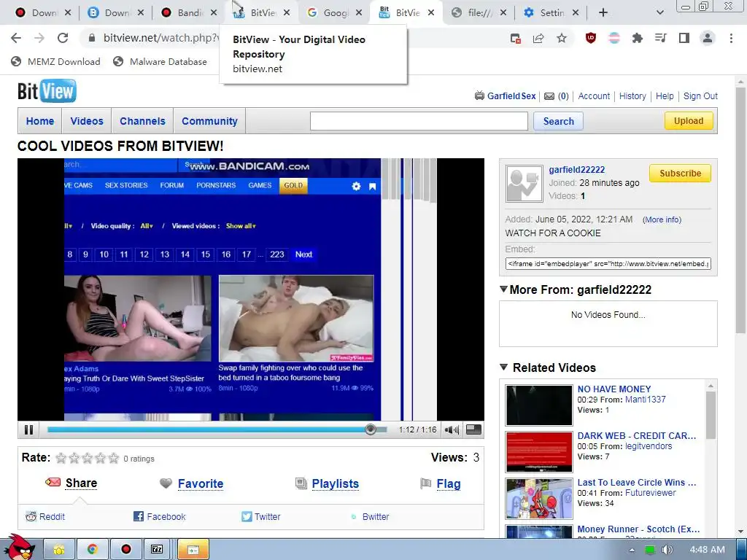This screenshot has height=560, width=747.
Task: Open the Community navigation tab
Action: [x=209, y=121]
